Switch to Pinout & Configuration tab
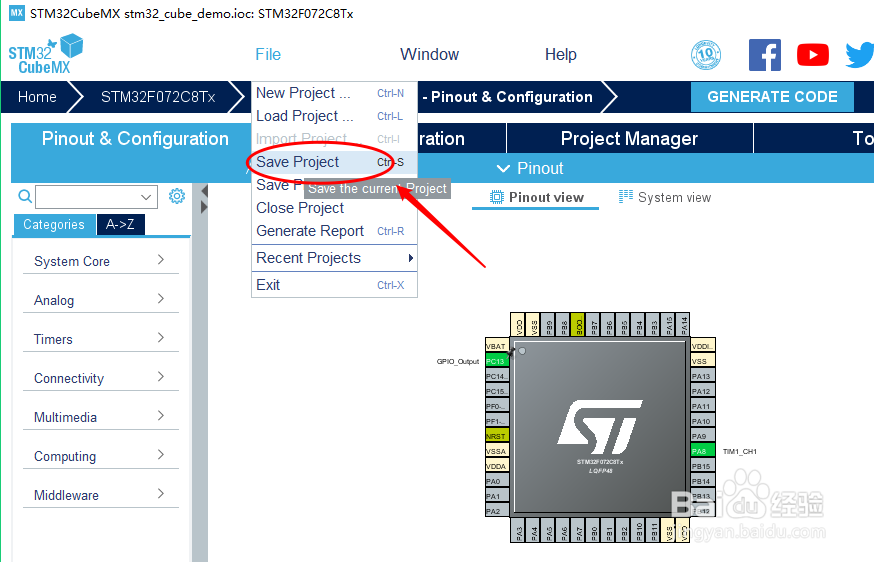The height and width of the screenshot is (562, 874). pos(135,138)
